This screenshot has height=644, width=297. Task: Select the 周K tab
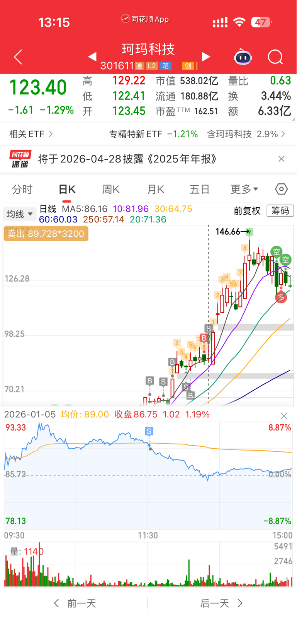point(111,189)
